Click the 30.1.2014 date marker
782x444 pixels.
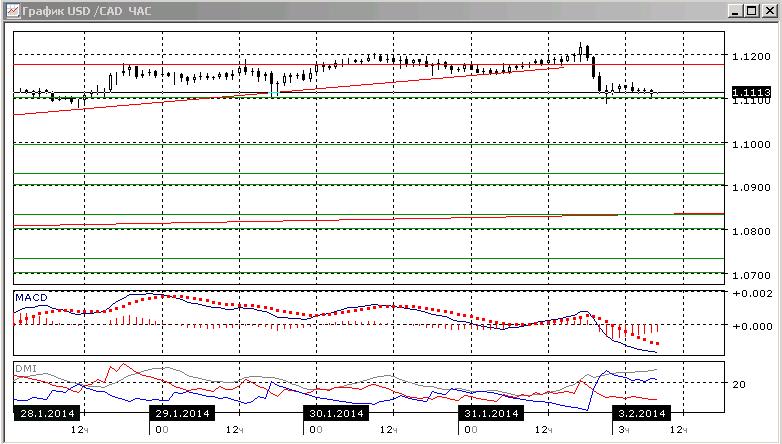pyautogui.click(x=336, y=414)
